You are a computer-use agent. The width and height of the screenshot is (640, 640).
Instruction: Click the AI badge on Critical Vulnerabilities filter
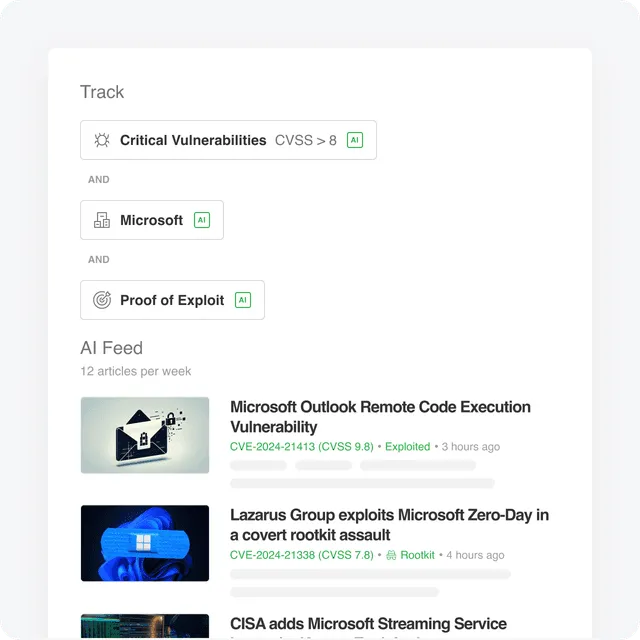tap(355, 140)
